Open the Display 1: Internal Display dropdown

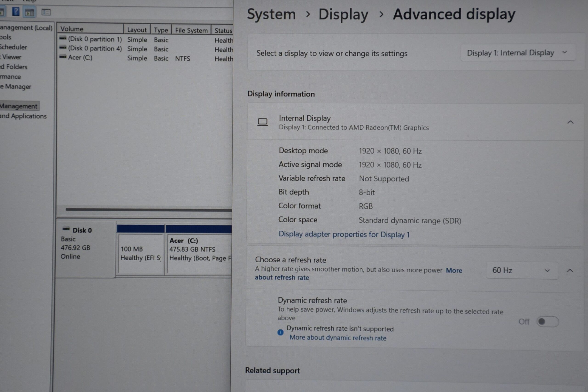click(518, 52)
